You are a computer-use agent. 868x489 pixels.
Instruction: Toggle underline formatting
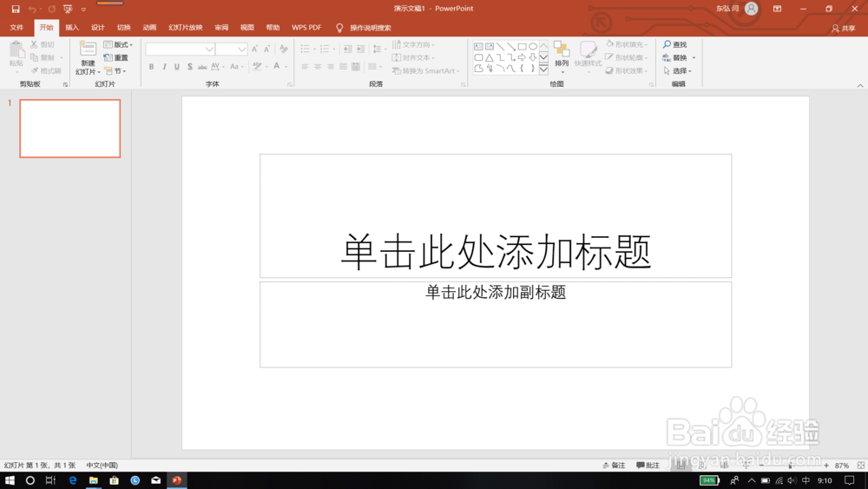click(x=177, y=67)
